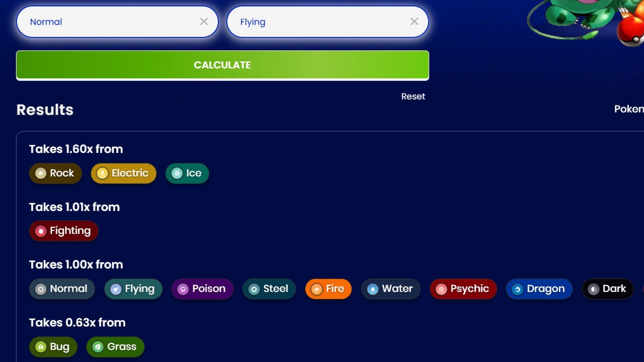This screenshot has height=362, width=644.
Task: Select the Water type badge
Action: [389, 288]
